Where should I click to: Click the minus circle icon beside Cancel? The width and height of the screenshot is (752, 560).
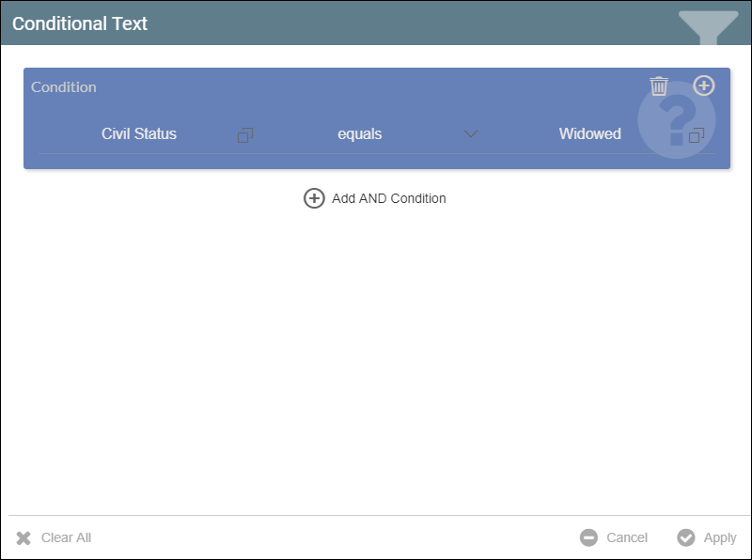pyautogui.click(x=588, y=537)
